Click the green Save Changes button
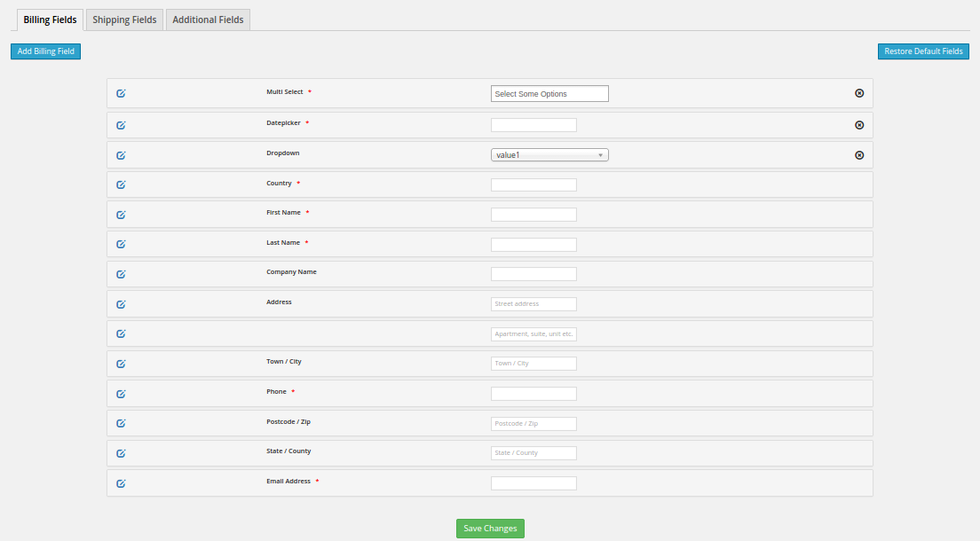This screenshot has width=980, height=541. (490, 529)
